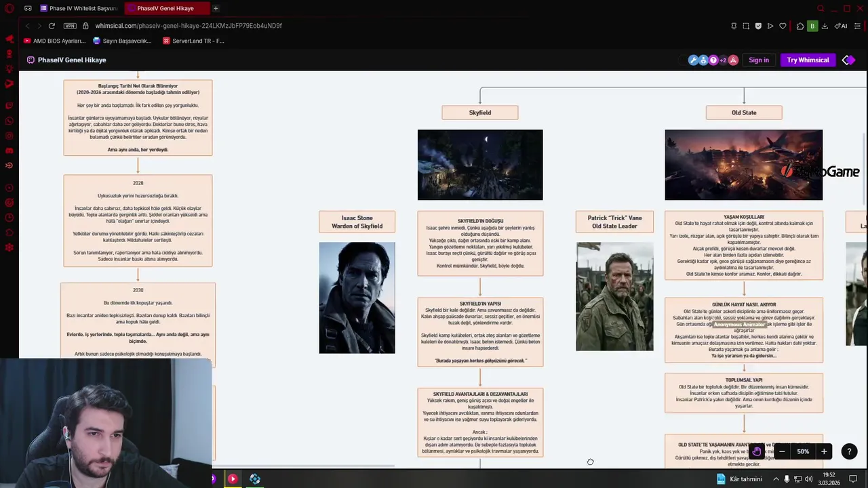The height and width of the screenshot is (488, 868).
Task: Add page to bookmarks with heart icon
Action: coord(783,26)
